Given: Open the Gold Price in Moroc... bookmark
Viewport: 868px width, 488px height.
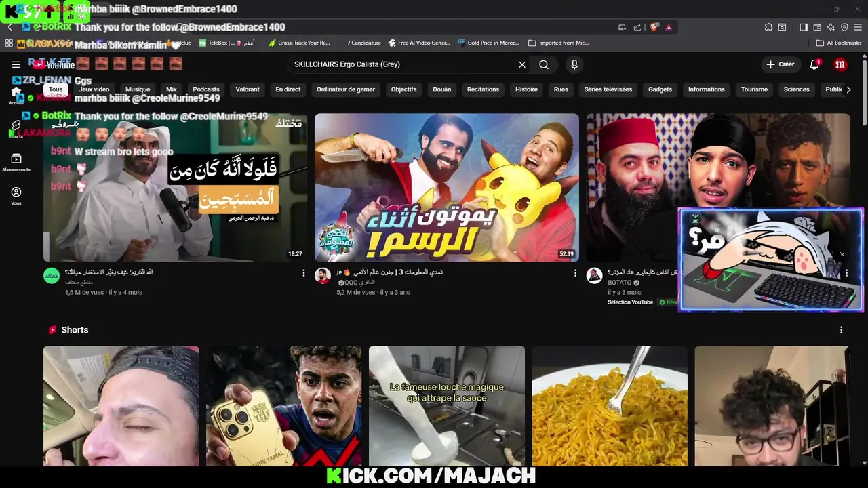Looking at the screenshot, I should 488,43.
